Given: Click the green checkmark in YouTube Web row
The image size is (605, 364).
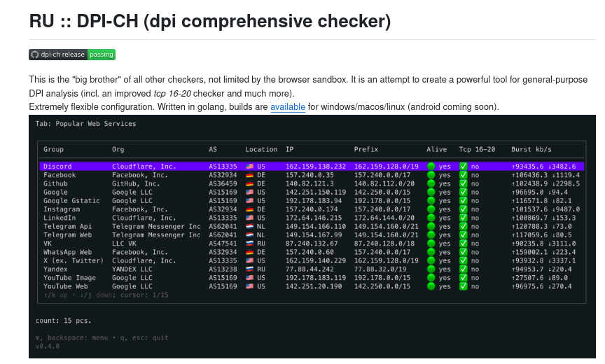Looking at the screenshot, I should coord(464,286).
